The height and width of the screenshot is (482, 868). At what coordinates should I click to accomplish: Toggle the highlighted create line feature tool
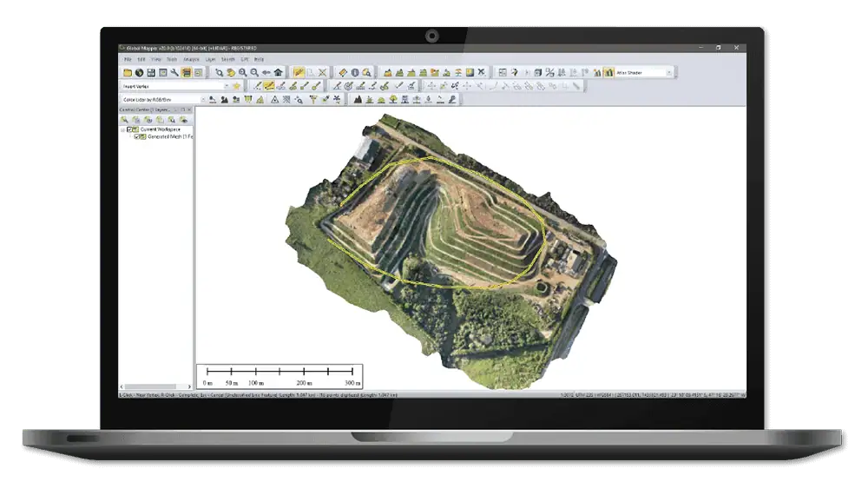click(x=269, y=86)
